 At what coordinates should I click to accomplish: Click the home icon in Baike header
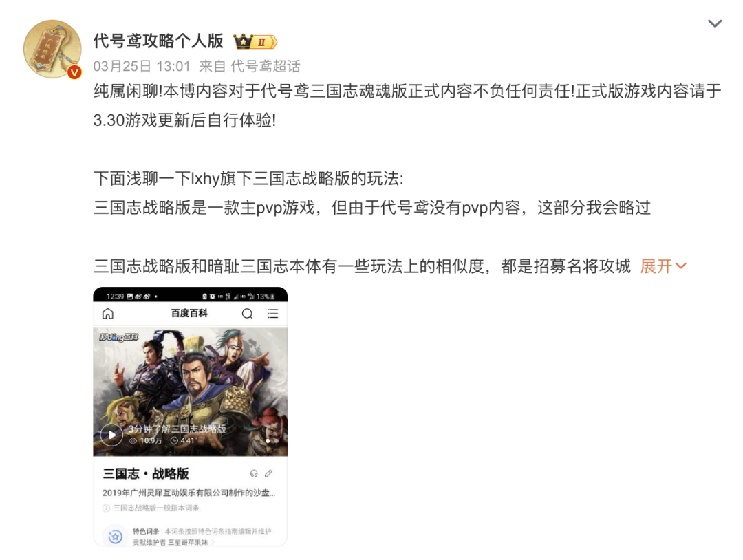108,314
